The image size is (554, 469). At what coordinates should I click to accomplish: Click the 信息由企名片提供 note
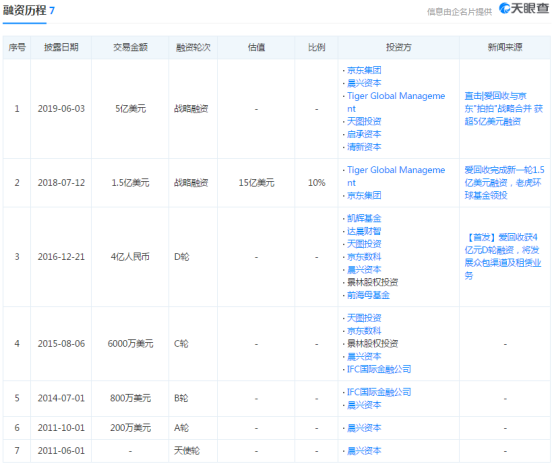pyautogui.click(x=459, y=12)
